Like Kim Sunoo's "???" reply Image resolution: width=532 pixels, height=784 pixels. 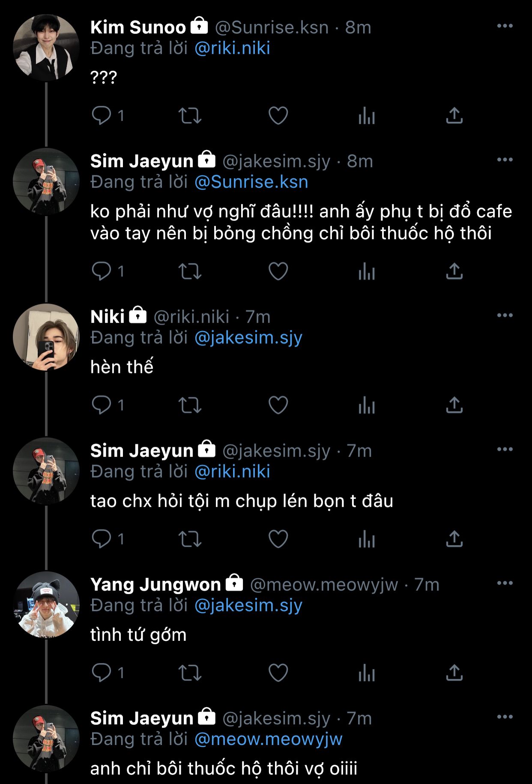(278, 116)
